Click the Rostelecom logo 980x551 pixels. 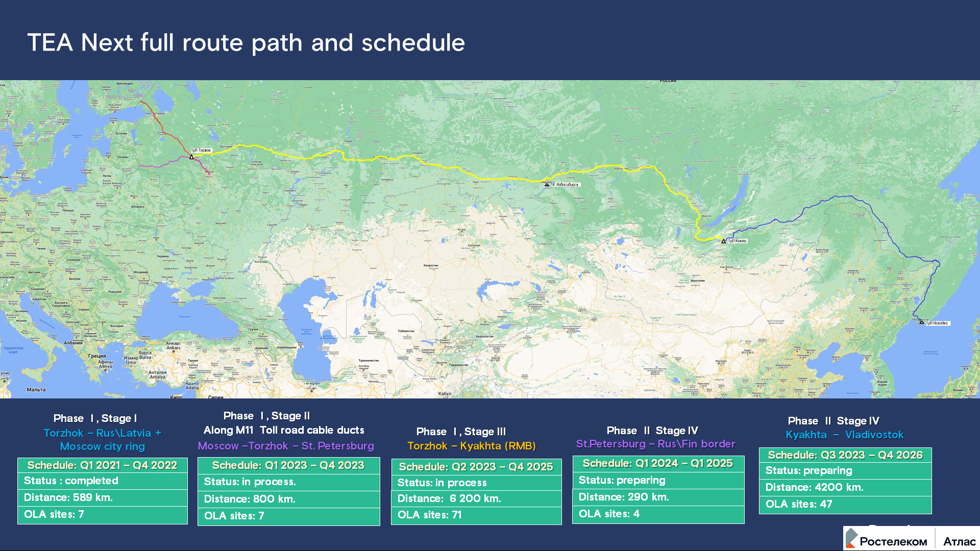pos(887,539)
